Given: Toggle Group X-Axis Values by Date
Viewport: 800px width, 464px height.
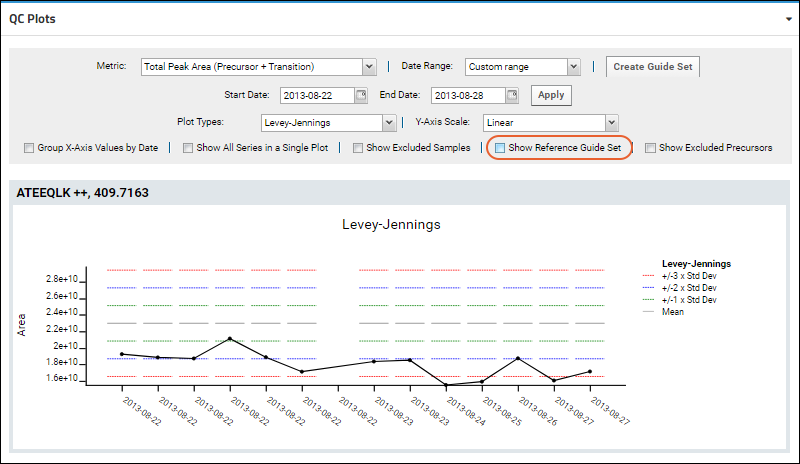Looking at the screenshot, I should click(x=29, y=148).
